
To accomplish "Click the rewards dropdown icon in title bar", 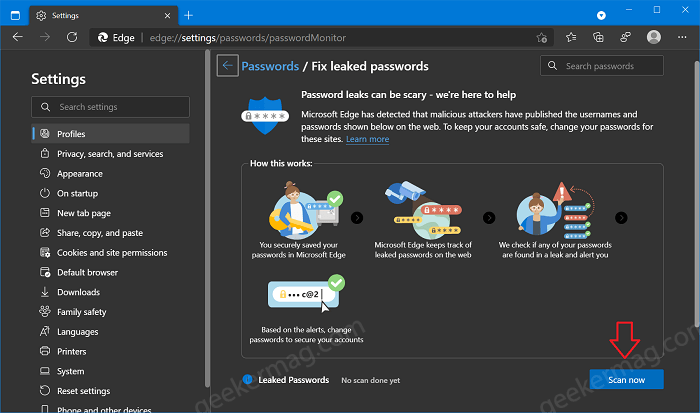I will (x=601, y=16).
